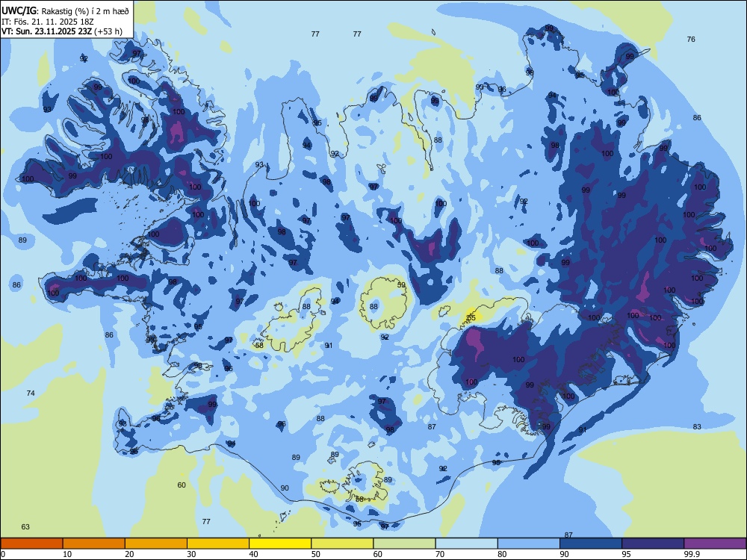
Task: Select the medium blue 80–90 legend swatch
Action: tap(529, 544)
